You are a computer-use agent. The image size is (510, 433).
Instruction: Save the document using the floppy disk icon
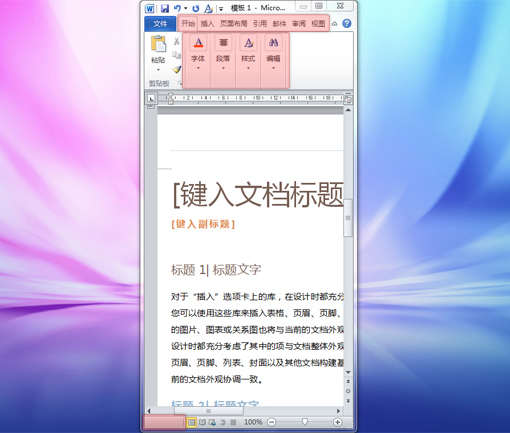pyautogui.click(x=165, y=8)
